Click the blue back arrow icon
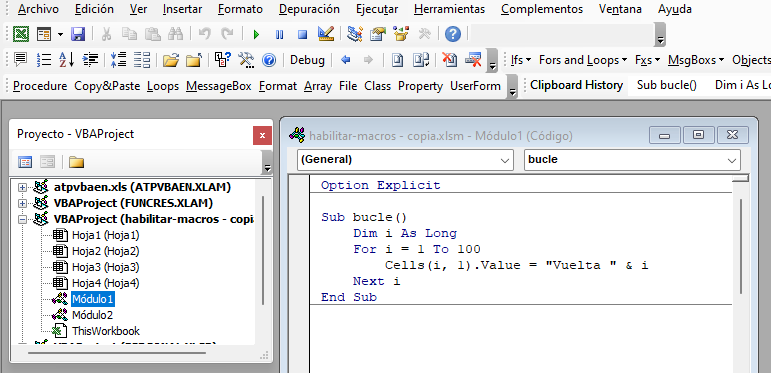771x373 pixels. click(x=346, y=60)
